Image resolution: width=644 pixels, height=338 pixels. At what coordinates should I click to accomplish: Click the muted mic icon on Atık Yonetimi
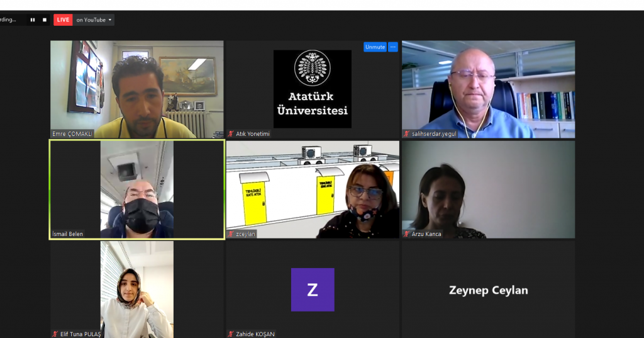tap(231, 133)
